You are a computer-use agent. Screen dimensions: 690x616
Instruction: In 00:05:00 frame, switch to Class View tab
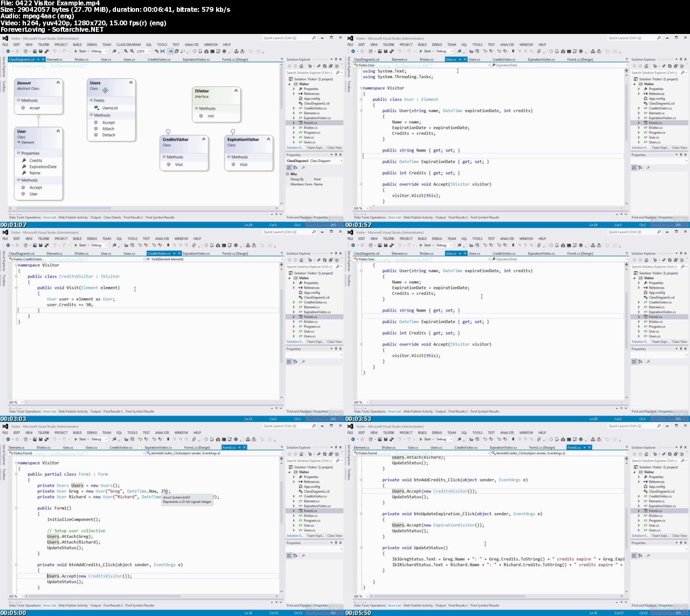[x=334, y=536]
